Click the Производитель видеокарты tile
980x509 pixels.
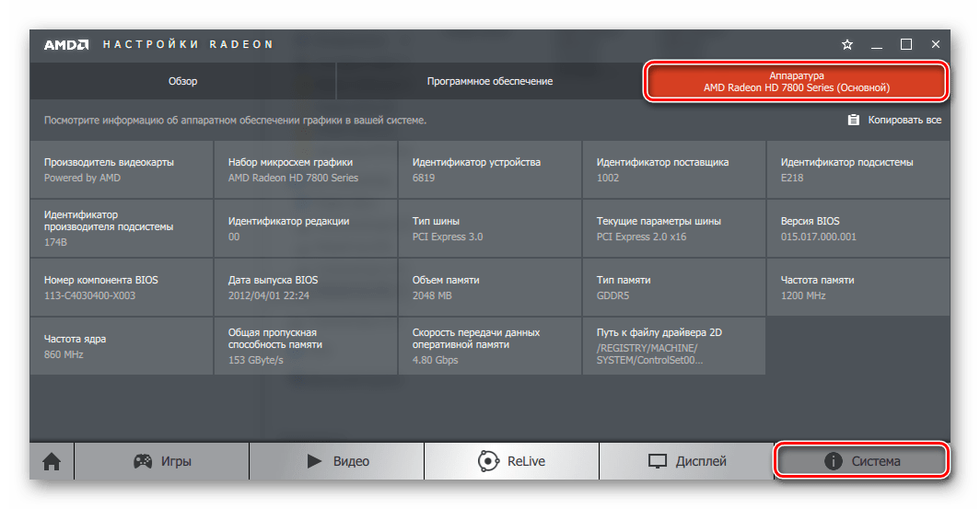pos(122,169)
